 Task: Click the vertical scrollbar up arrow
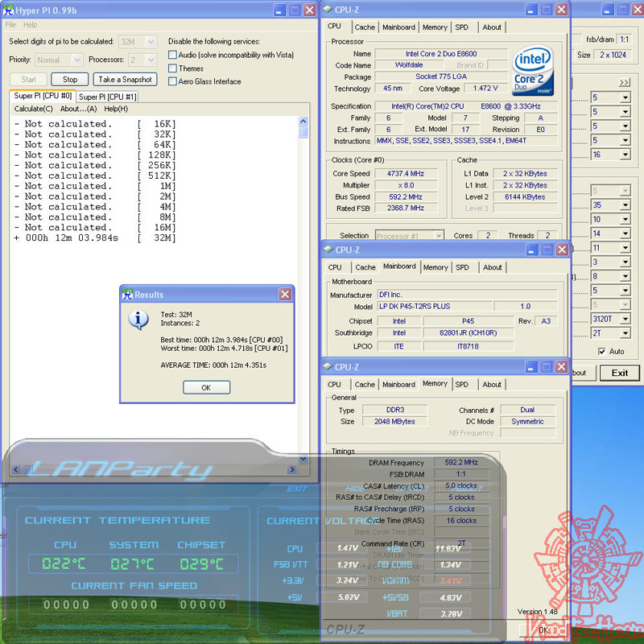pos(303,122)
